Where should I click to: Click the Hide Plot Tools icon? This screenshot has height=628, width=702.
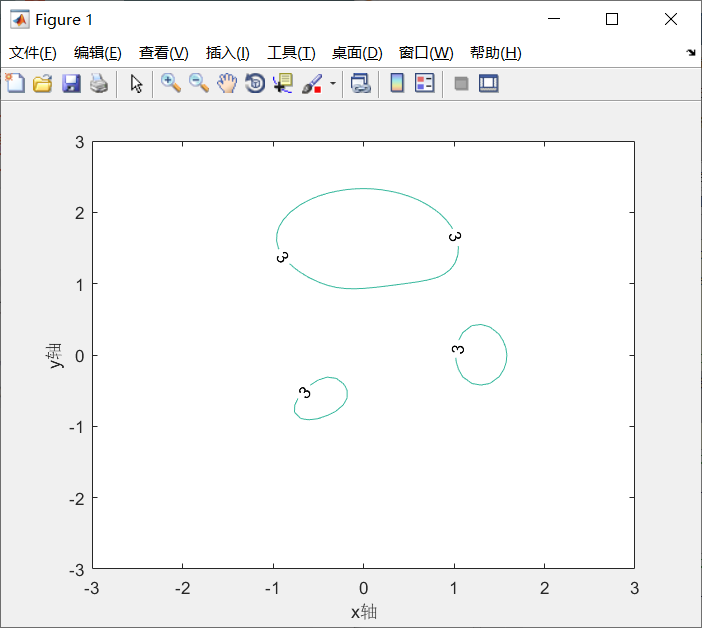coord(461,84)
